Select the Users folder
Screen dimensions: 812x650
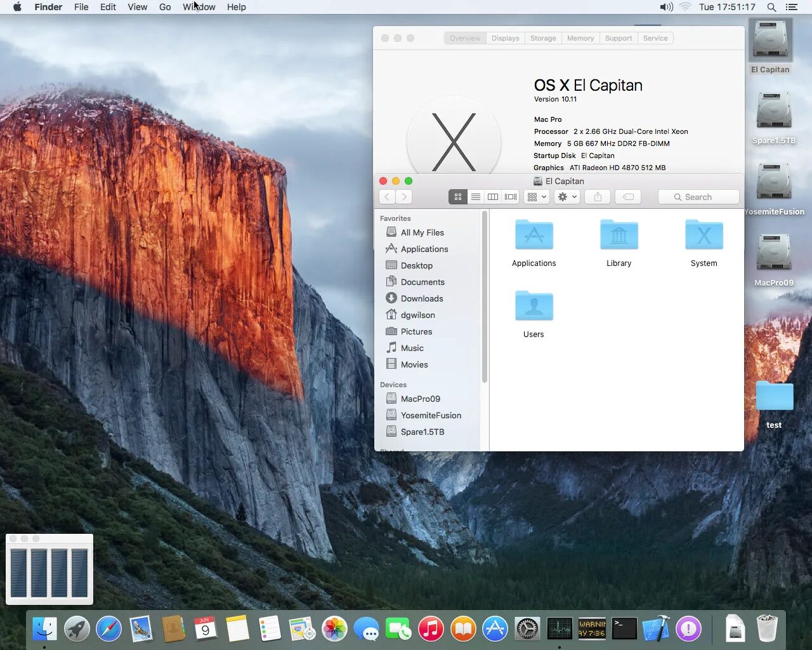pyautogui.click(x=534, y=305)
